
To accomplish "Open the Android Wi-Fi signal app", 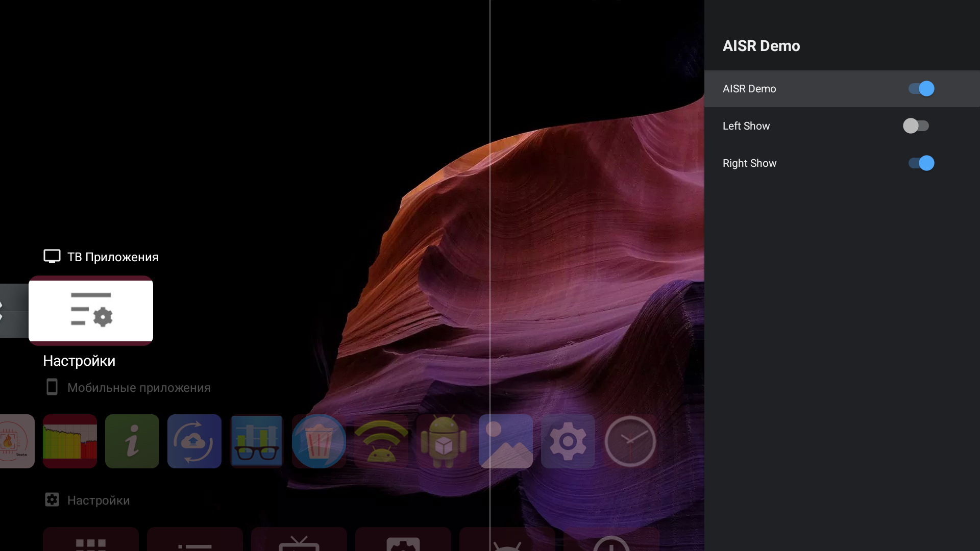I will pyautogui.click(x=381, y=441).
